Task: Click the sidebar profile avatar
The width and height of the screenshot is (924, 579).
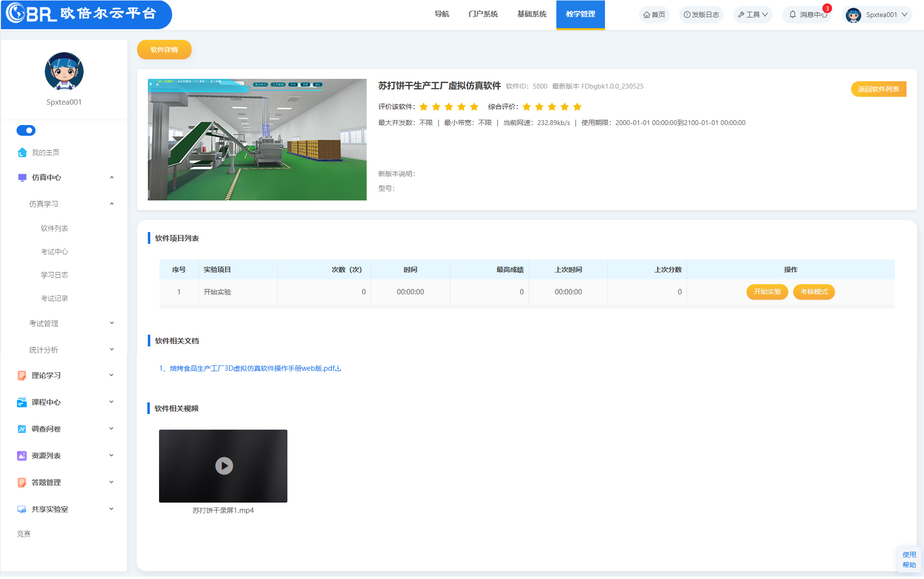Action: [x=64, y=72]
